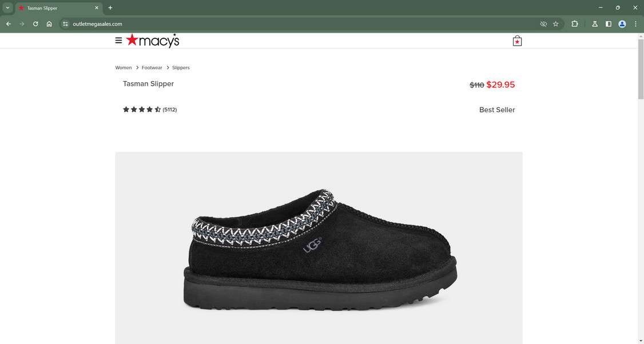Open a new tab with plus button

tap(110, 8)
